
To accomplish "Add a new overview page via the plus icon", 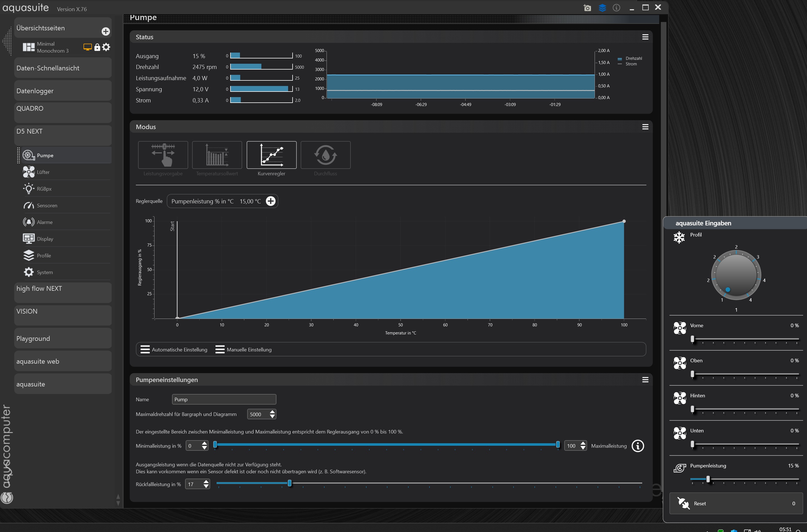I will pyautogui.click(x=106, y=31).
